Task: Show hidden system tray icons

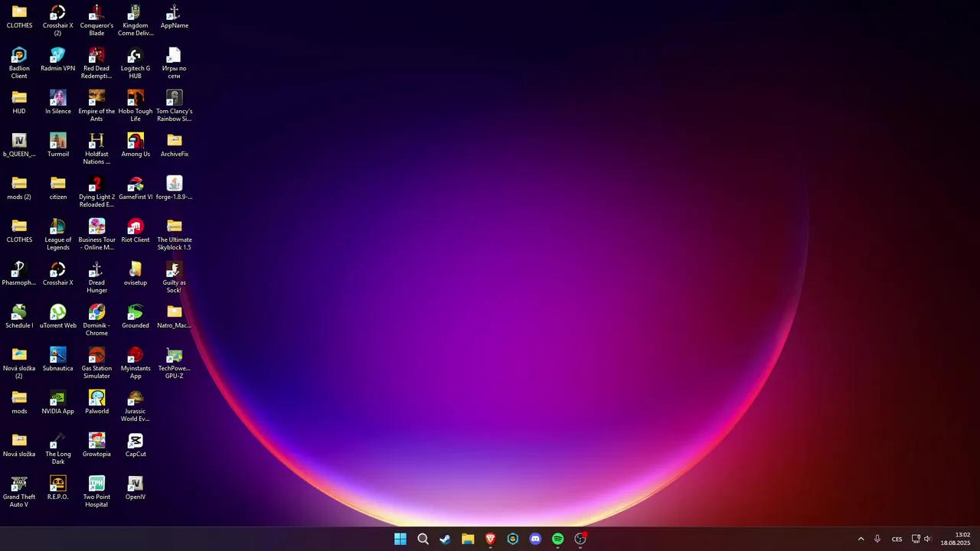Action: pyautogui.click(x=861, y=539)
